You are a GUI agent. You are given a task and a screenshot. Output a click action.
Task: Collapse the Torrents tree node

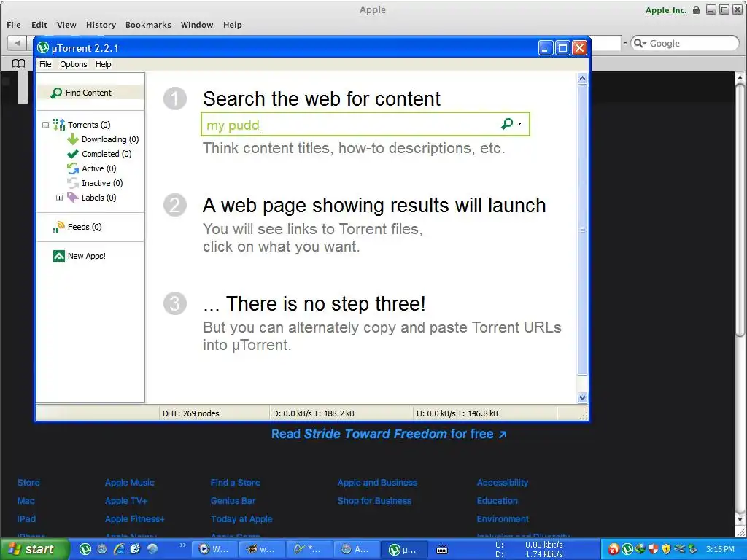(46, 125)
